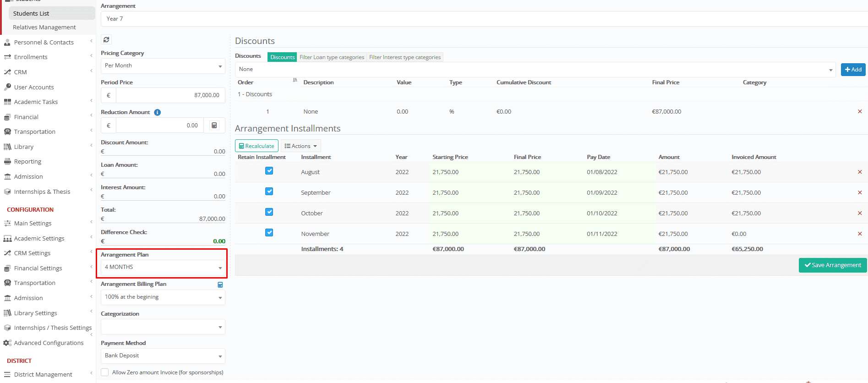The width and height of the screenshot is (868, 383).
Task: Uncheck Retain Installment for November
Action: coord(269,233)
